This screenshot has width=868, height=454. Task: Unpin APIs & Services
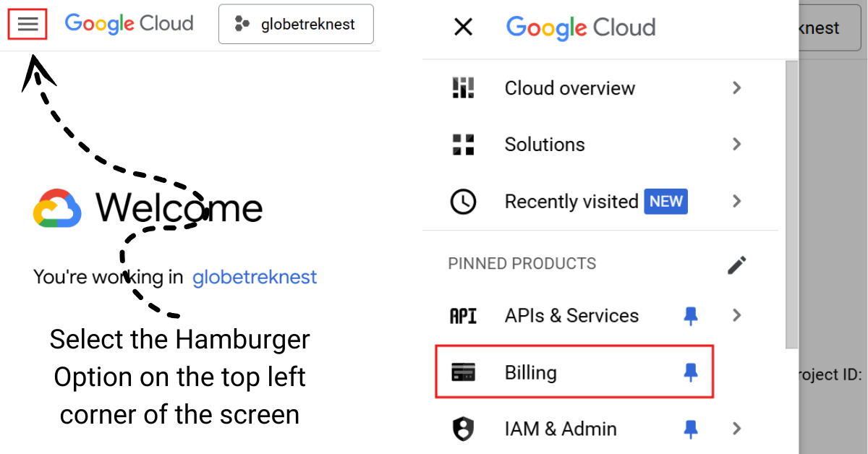click(691, 315)
